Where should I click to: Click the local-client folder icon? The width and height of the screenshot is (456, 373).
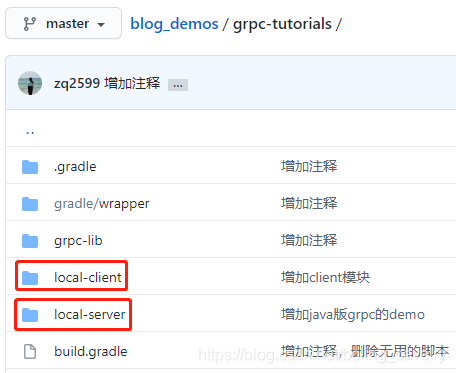(x=30, y=278)
